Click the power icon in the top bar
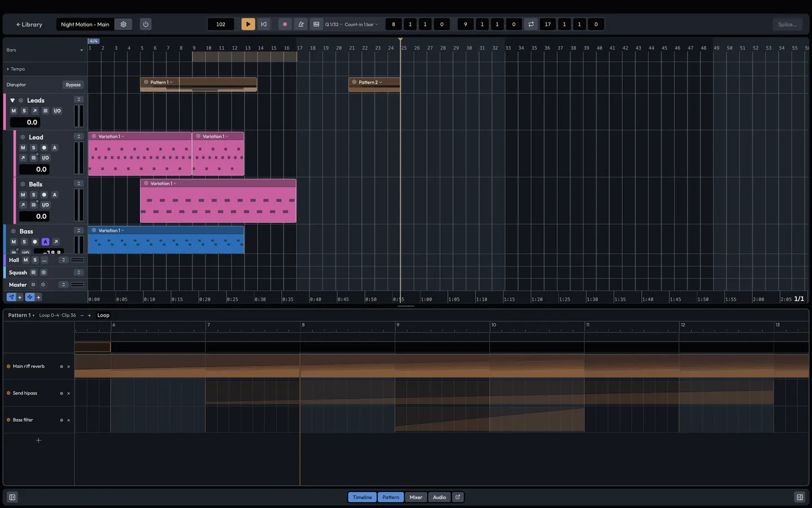The width and height of the screenshot is (812, 508). point(145,24)
